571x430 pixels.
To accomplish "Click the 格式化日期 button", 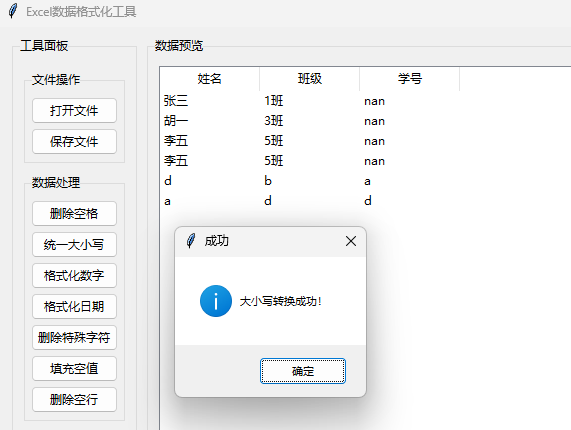I will [x=74, y=306].
